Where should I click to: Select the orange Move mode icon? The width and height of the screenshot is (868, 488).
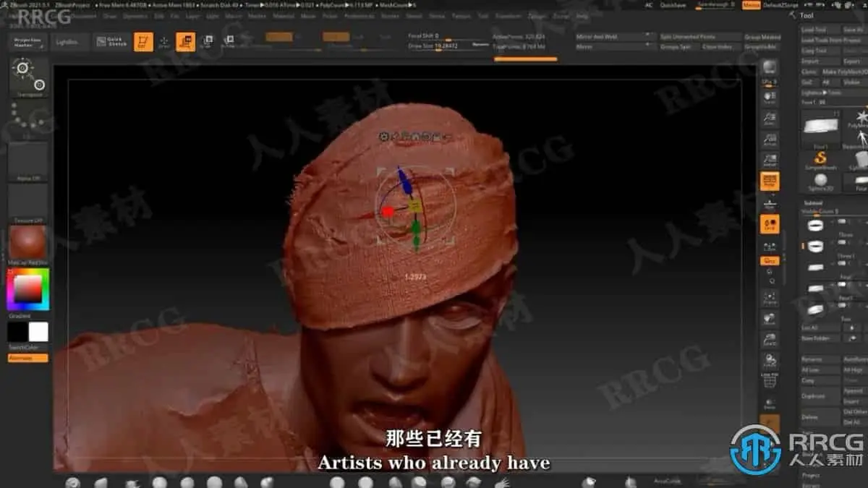pos(185,42)
